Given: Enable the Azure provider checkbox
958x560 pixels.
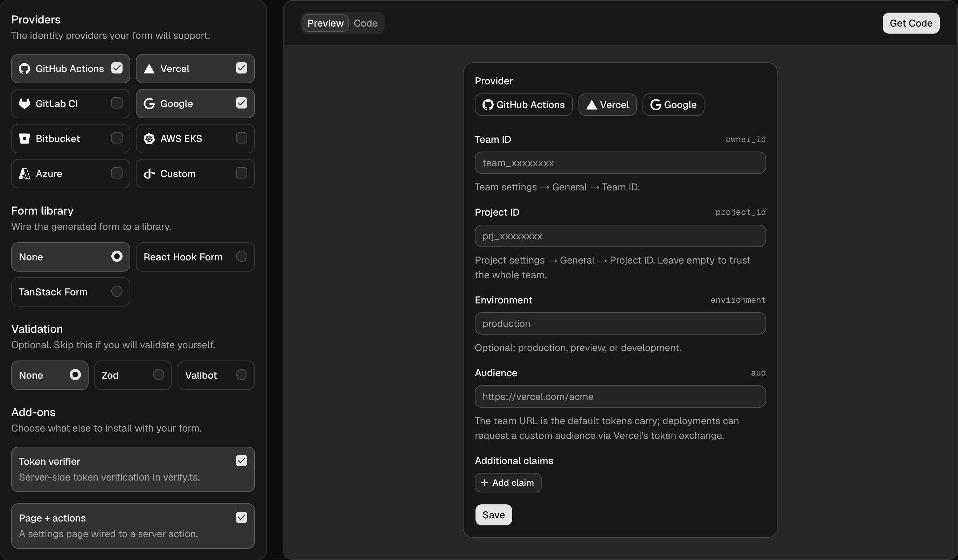Looking at the screenshot, I should point(117,173).
